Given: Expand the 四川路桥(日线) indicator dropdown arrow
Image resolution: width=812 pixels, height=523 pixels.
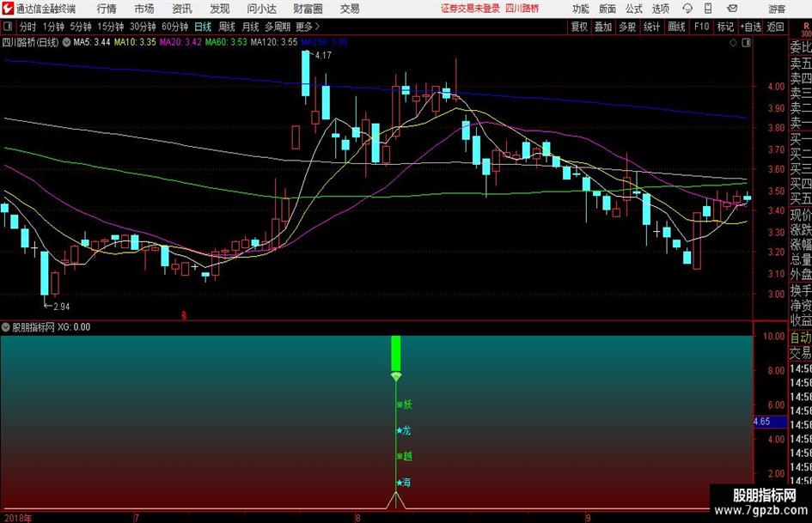Looking at the screenshot, I should (x=66, y=42).
